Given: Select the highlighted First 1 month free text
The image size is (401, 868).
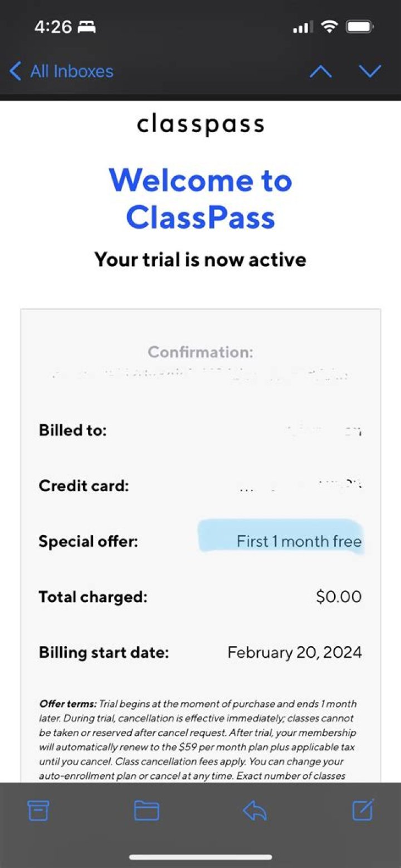Looking at the screenshot, I should [x=299, y=541].
